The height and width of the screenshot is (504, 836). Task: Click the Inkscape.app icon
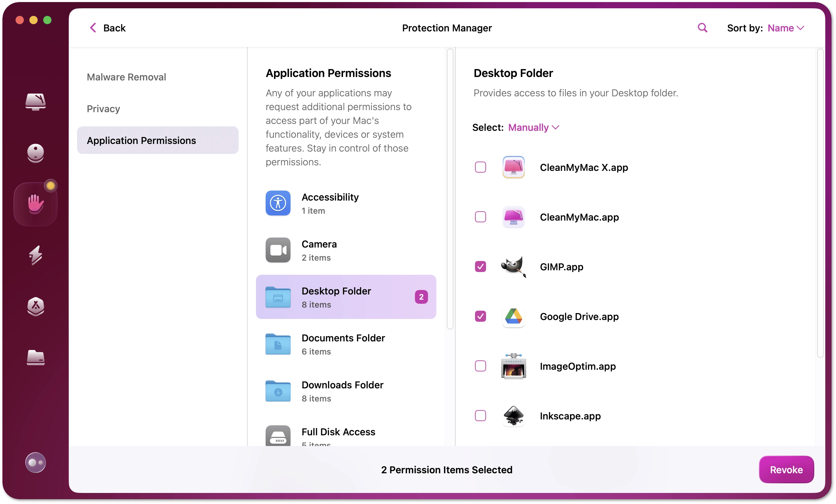click(514, 416)
